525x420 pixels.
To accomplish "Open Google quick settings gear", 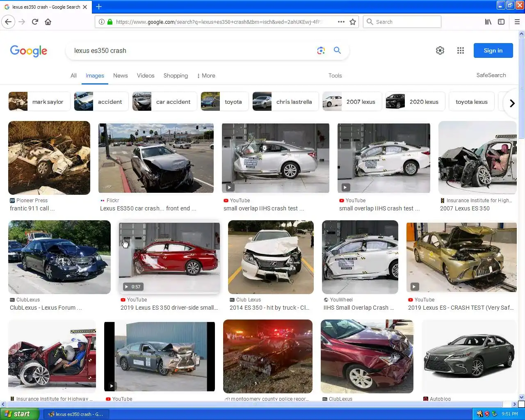I will tap(440, 50).
